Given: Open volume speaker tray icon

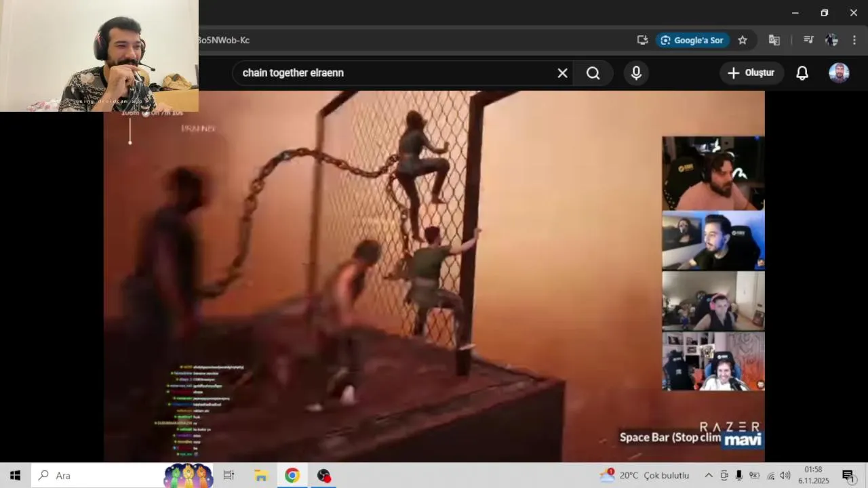Looking at the screenshot, I should [785, 475].
